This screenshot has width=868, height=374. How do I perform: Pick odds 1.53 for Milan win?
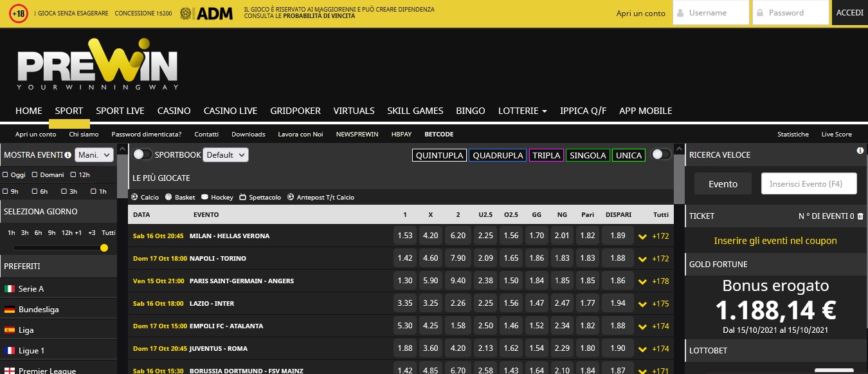[405, 236]
